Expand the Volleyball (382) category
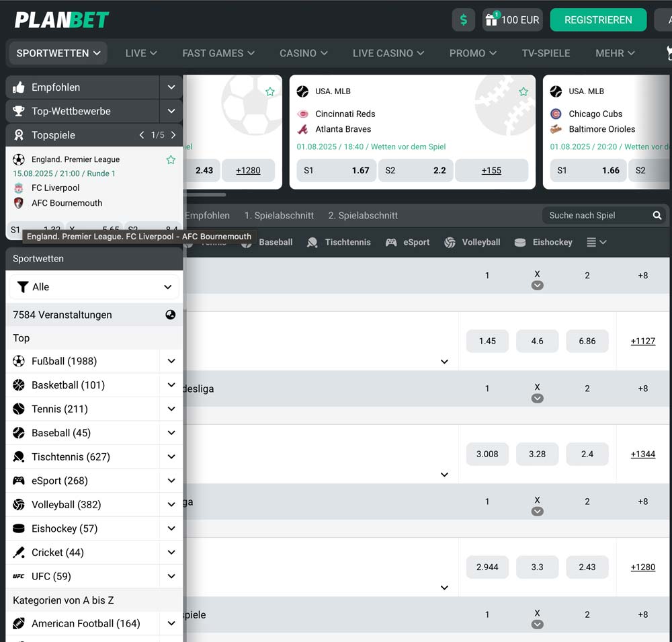672x642 pixels. coord(171,505)
